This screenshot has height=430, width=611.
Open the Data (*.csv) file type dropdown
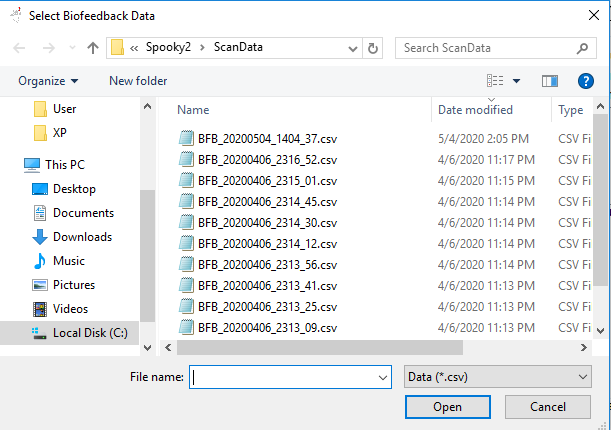496,376
